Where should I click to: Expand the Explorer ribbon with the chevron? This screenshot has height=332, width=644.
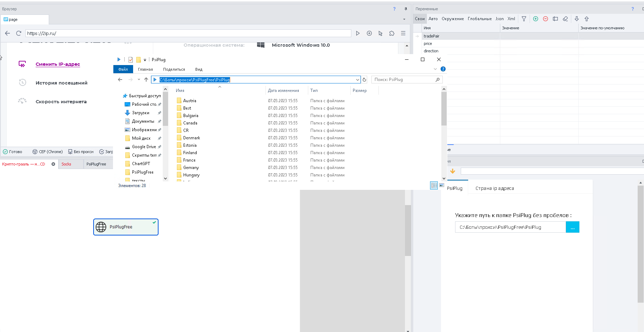[x=435, y=69]
